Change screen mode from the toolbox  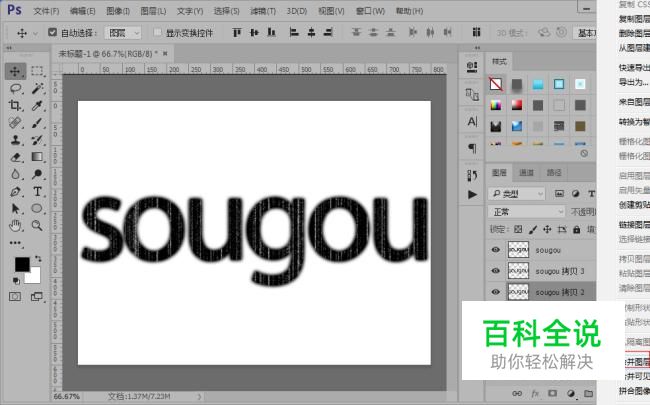37,297
